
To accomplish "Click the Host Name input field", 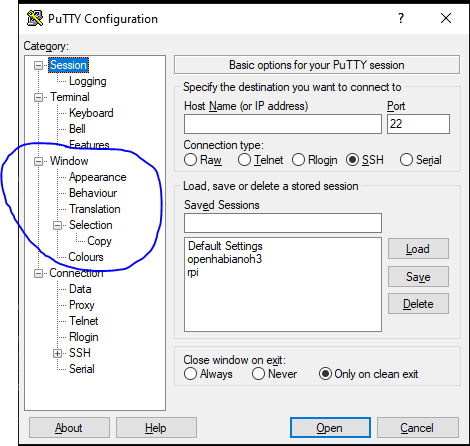I will tap(283, 124).
